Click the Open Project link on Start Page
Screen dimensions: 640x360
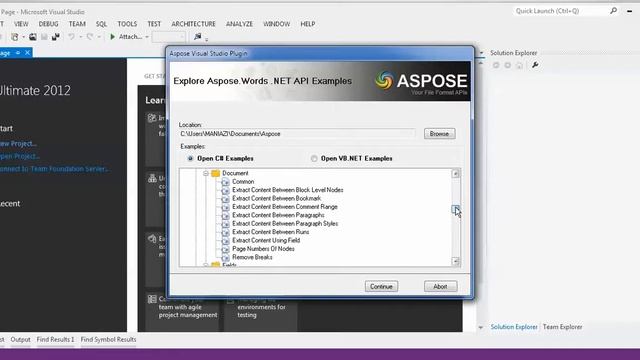20,156
